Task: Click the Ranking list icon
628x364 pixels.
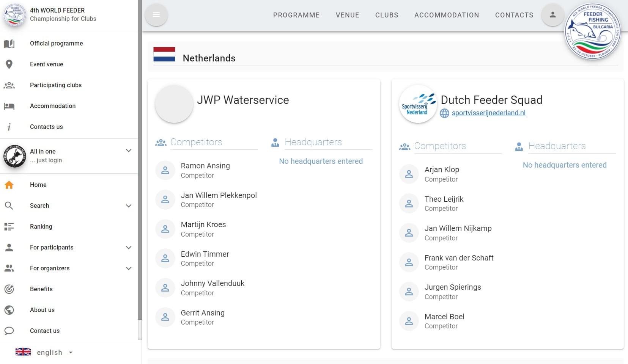Action: (9, 227)
